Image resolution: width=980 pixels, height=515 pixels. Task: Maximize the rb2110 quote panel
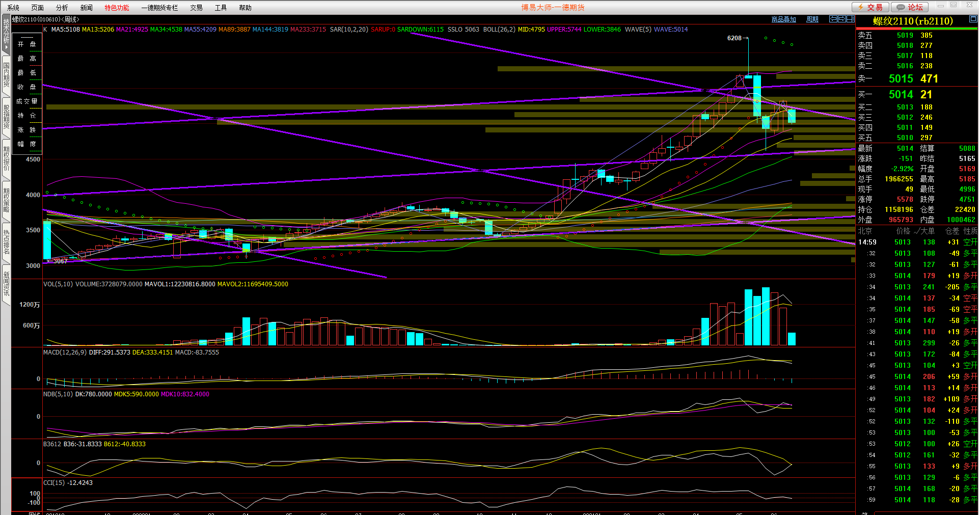[x=973, y=19]
